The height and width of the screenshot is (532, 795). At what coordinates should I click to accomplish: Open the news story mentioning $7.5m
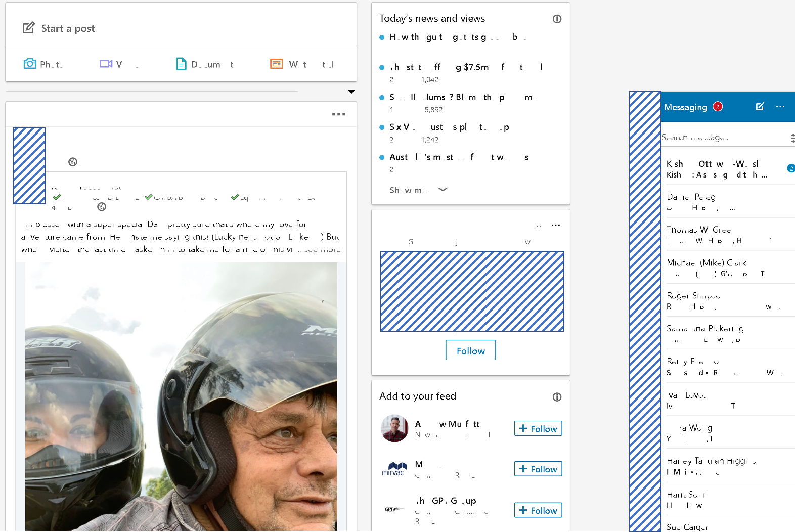[x=466, y=67]
